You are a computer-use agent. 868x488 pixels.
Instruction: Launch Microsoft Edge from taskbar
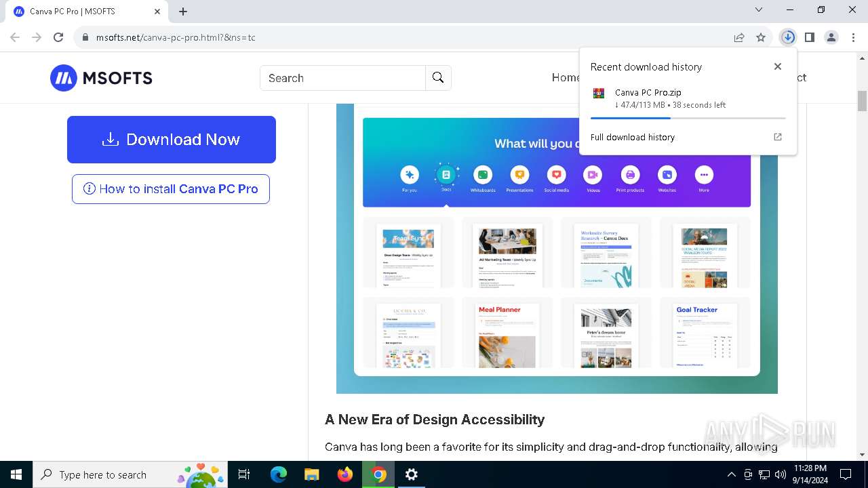279,474
